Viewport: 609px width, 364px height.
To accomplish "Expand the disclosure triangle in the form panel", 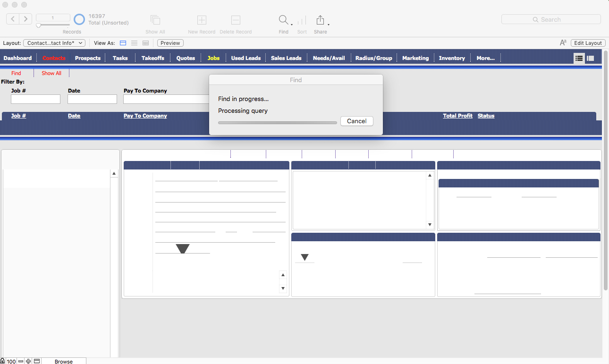I will click(x=182, y=248).
